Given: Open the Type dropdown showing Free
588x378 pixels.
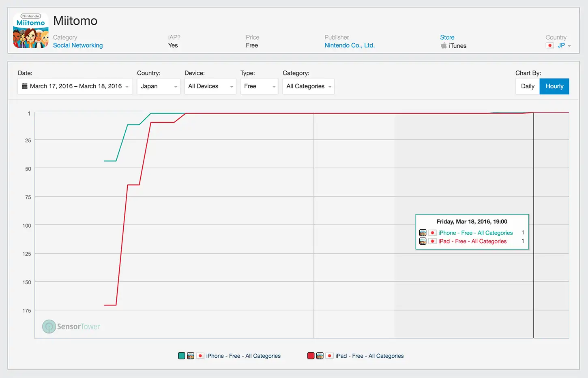Looking at the screenshot, I should 259,86.
